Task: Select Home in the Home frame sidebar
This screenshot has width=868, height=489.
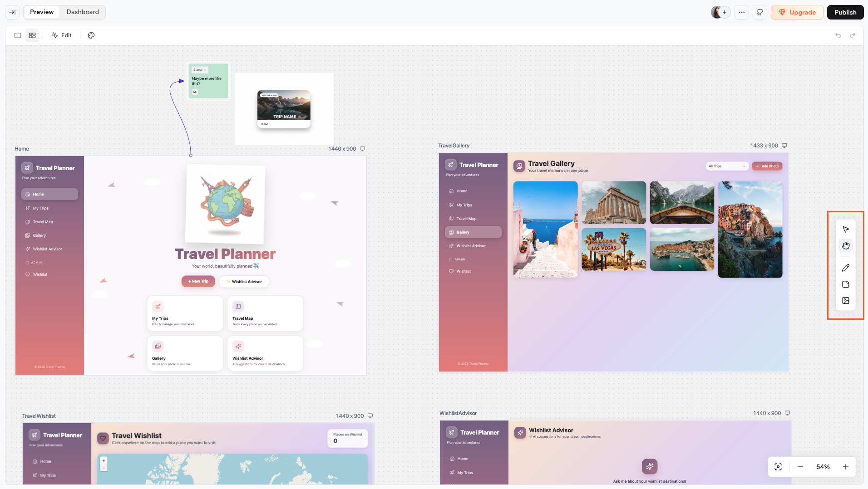Action: click(49, 194)
